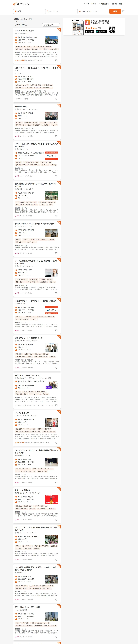Image resolution: width=138 pixels, height=644 pixels.
Task: Open the お花屋／大募集 job listing title
Action: 36,529
